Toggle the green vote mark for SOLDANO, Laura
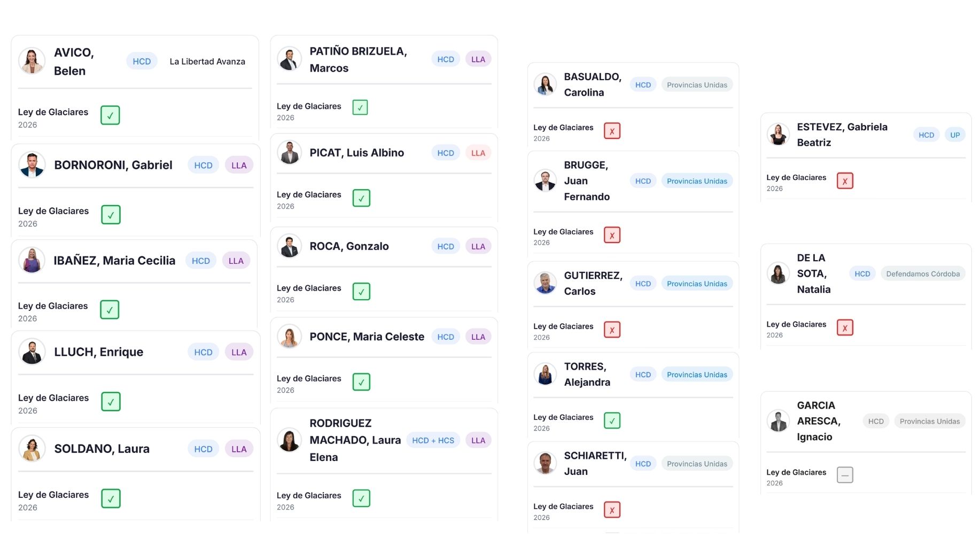This screenshot has height=547, width=980. (x=110, y=498)
